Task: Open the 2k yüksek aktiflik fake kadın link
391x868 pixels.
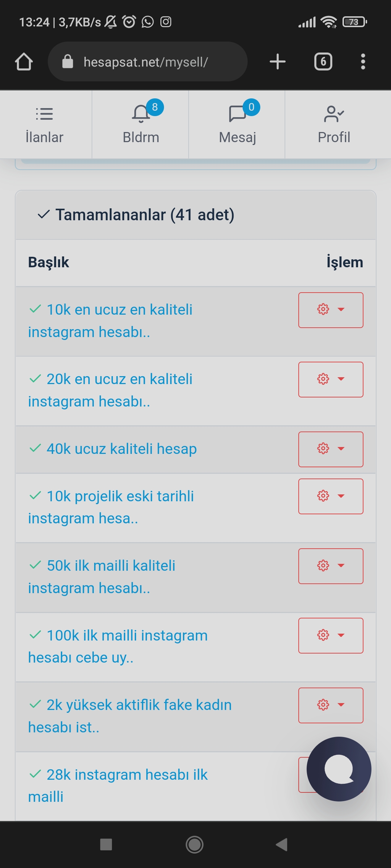Action: click(130, 716)
